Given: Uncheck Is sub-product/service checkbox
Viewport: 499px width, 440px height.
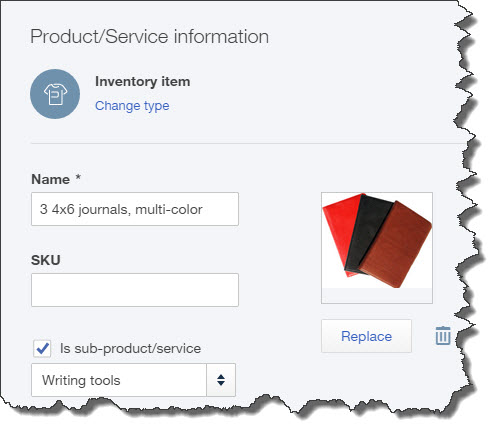Looking at the screenshot, I should [42, 349].
